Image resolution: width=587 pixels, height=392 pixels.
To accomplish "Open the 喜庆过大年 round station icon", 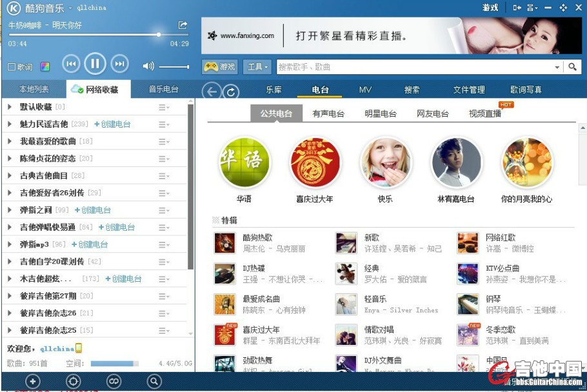I will coord(315,162).
